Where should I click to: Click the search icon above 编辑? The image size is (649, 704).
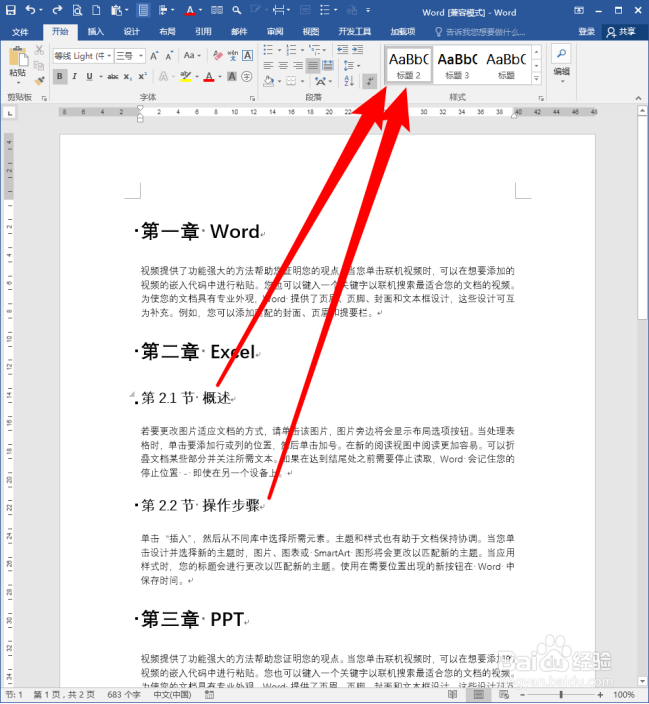(x=561, y=54)
